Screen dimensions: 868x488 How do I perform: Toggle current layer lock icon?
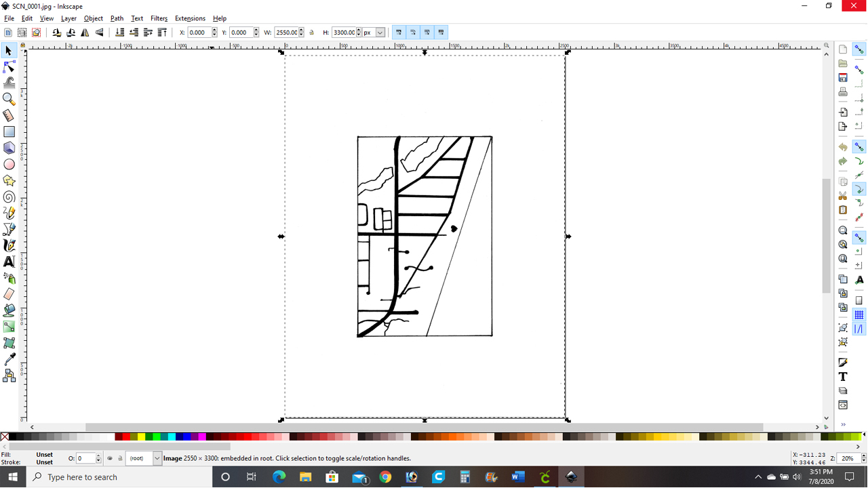120,458
